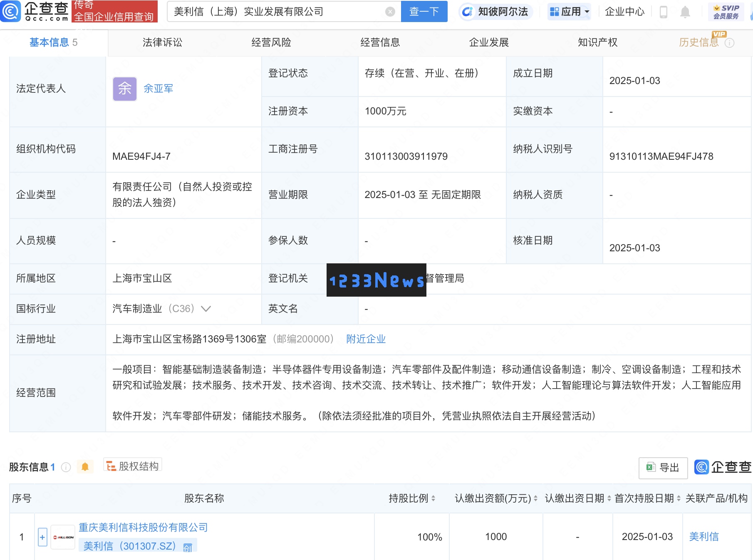Open 重庆美利信科技股份有限公司 shareholder link
The width and height of the screenshot is (753, 560).
143,528
